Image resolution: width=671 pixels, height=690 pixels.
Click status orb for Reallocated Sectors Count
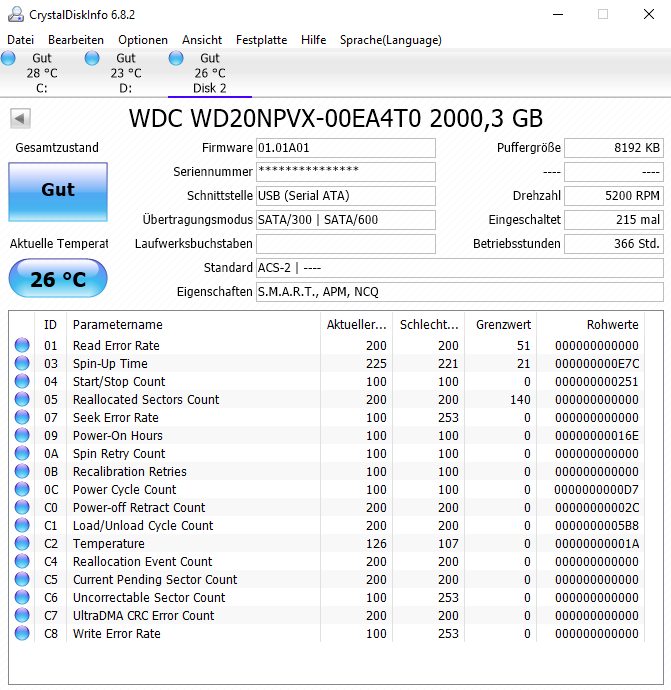tap(22, 400)
